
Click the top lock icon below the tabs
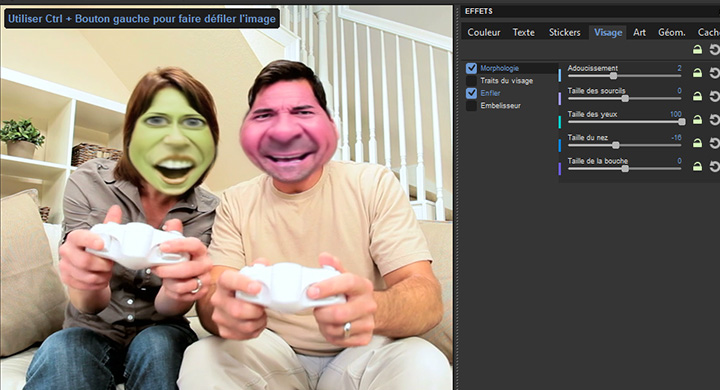697,50
